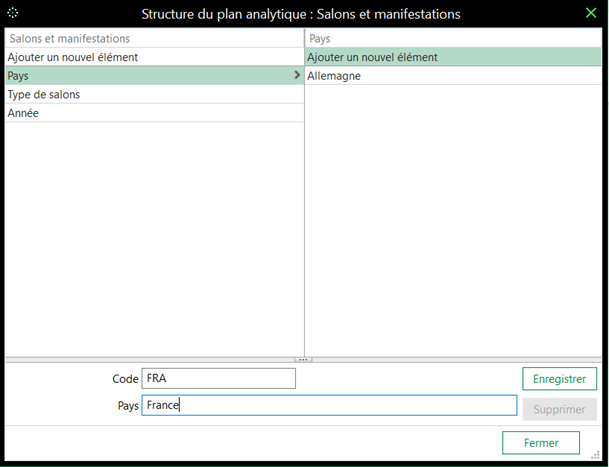Viewport: 609px width, 467px height.
Task: Select Allemagne in the Pays list
Action: click(x=455, y=76)
